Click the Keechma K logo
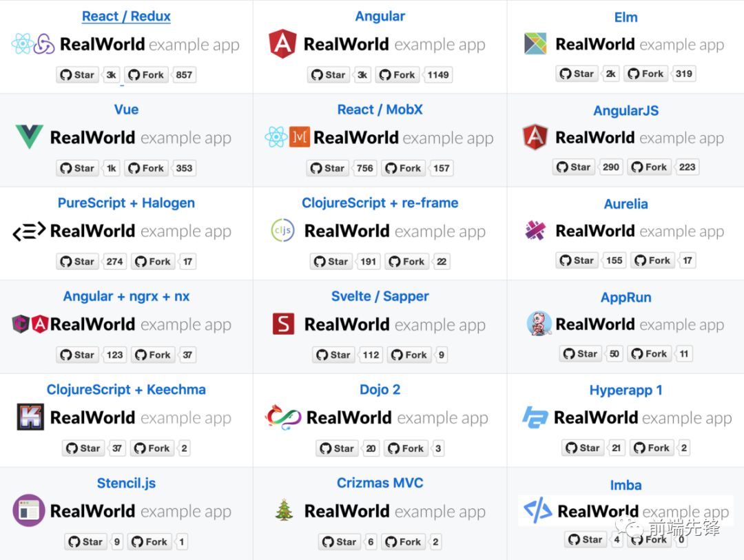Viewport: 744px width, 560px height. 30,417
